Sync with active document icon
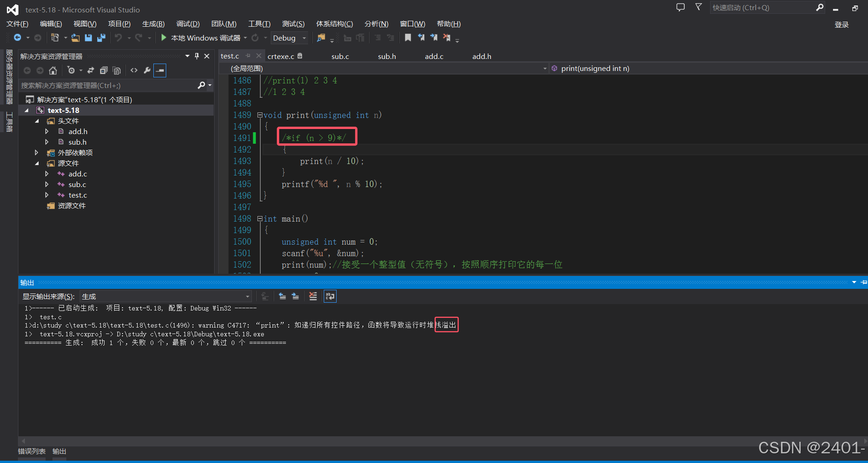Screen dimensions: 868x463 coord(91,70)
